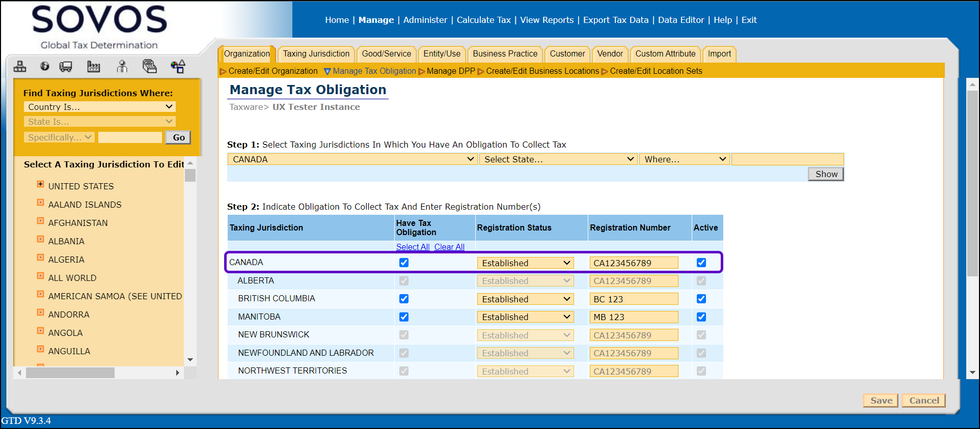Click the globe taxing jurisdiction icon

pyautogui.click(x=45, y=66)
